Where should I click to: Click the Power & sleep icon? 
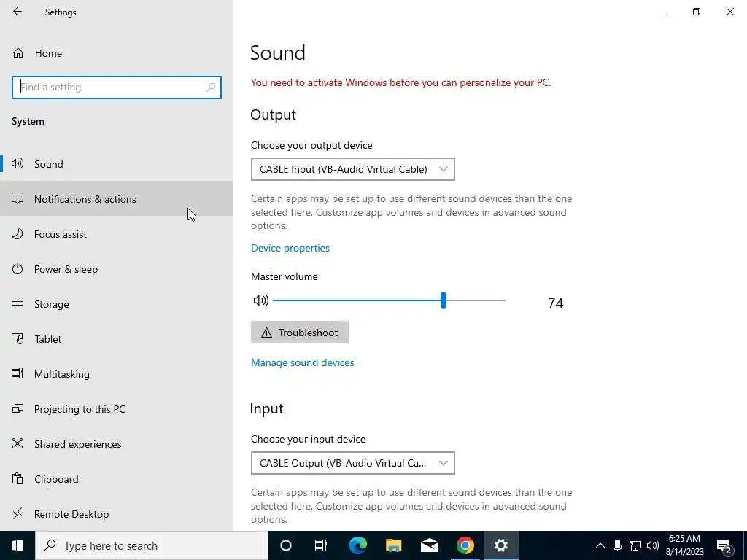point(18,268)
